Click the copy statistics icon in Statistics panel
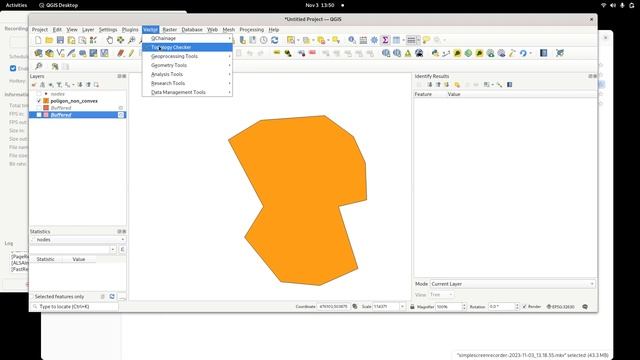This screenshot has height=360, width=640. point(103,296)
